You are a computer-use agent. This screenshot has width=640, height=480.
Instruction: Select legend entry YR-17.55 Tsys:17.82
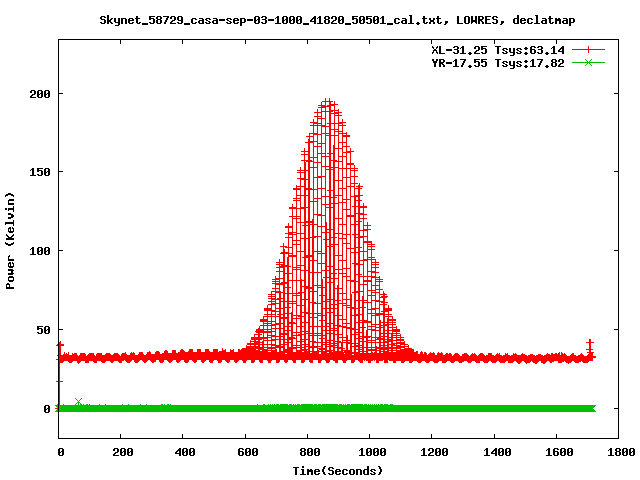tap(498, 63)
